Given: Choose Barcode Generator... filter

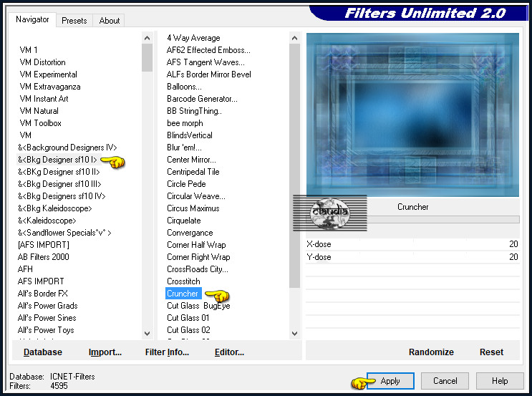Looking at the screenshot, I should click(202, 99).
